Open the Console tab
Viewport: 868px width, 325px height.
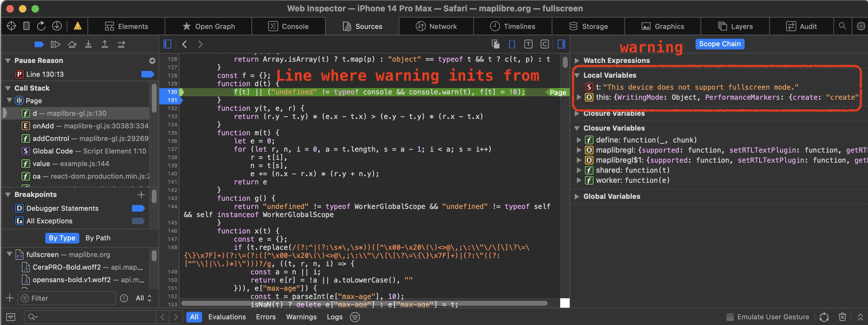[x=289, y=26]
